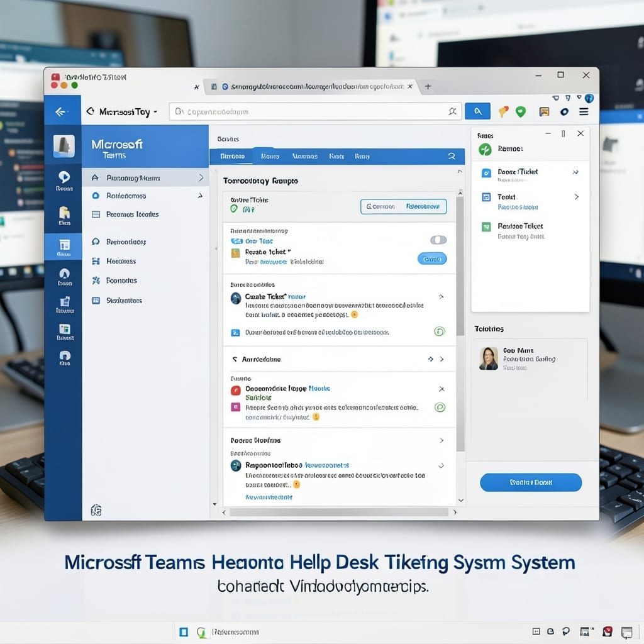Open the yellow pin extension icon
Viewport: 644px width, 644px height.
(503, 111)
